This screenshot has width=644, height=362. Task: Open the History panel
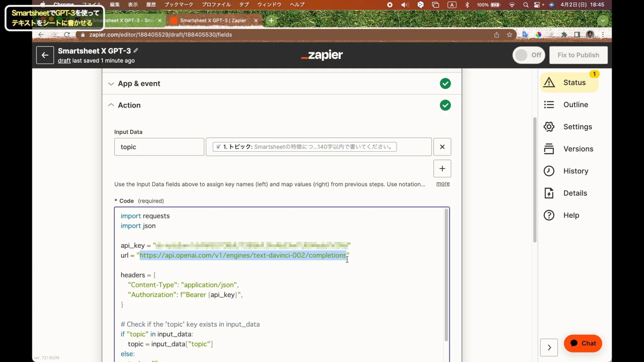pyautogui.click(x=576, y=171)
